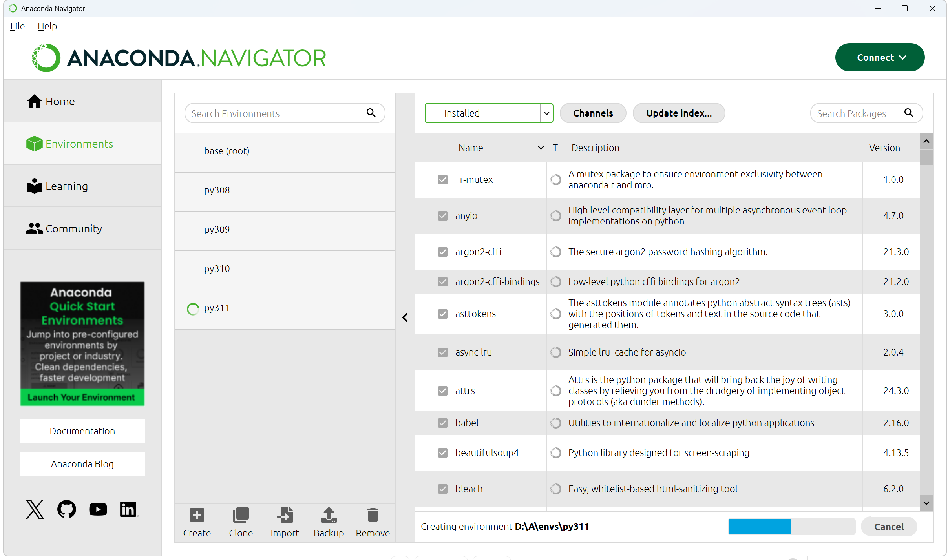Select the py310 environment
Image resolution: width=950 pixels, height=560 pixels.
coord(285,270)
